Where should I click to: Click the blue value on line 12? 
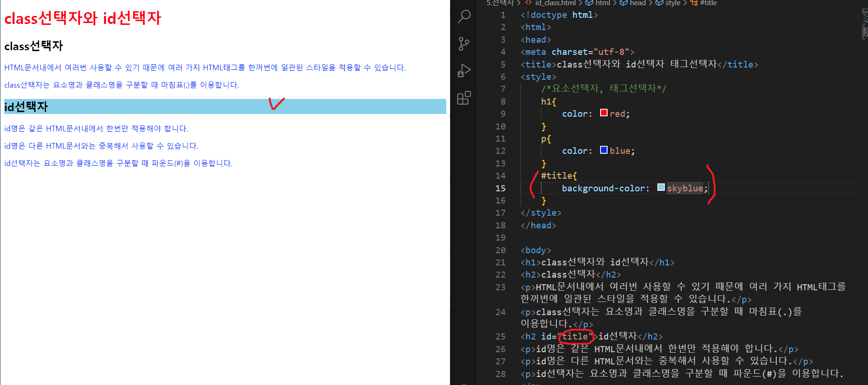pyautogui.click(x=620, y=151)
